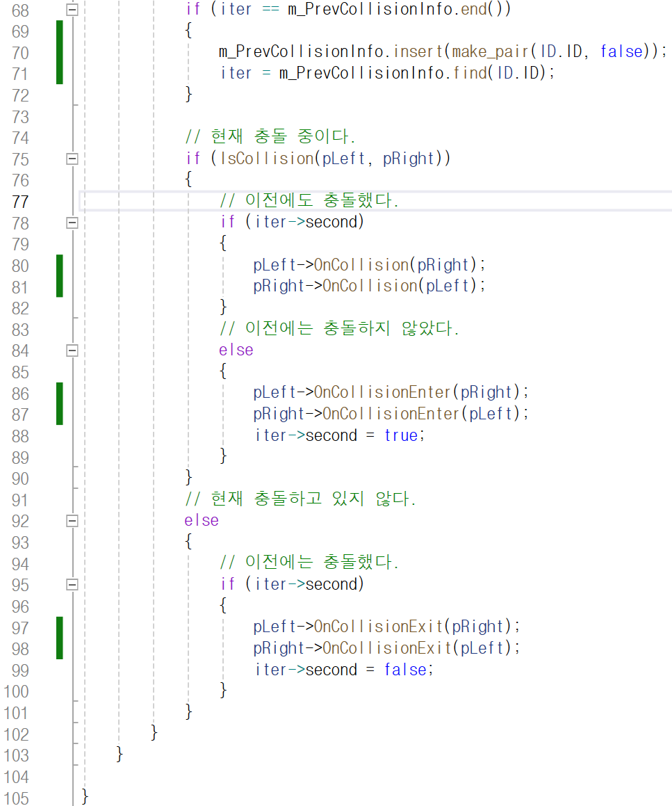Screen dimensions: 672x806
Task: Click the comment '// 현재 충돌 중이다.'
Action: (270, 137)
